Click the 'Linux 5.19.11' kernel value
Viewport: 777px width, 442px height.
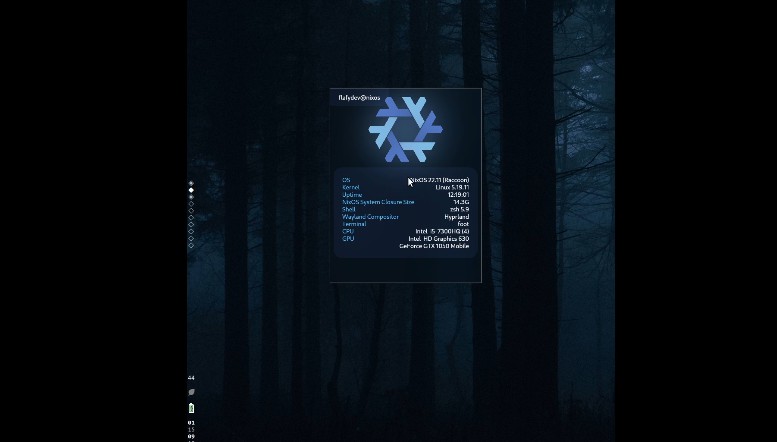pyautogui.click(x=452, y=187)
